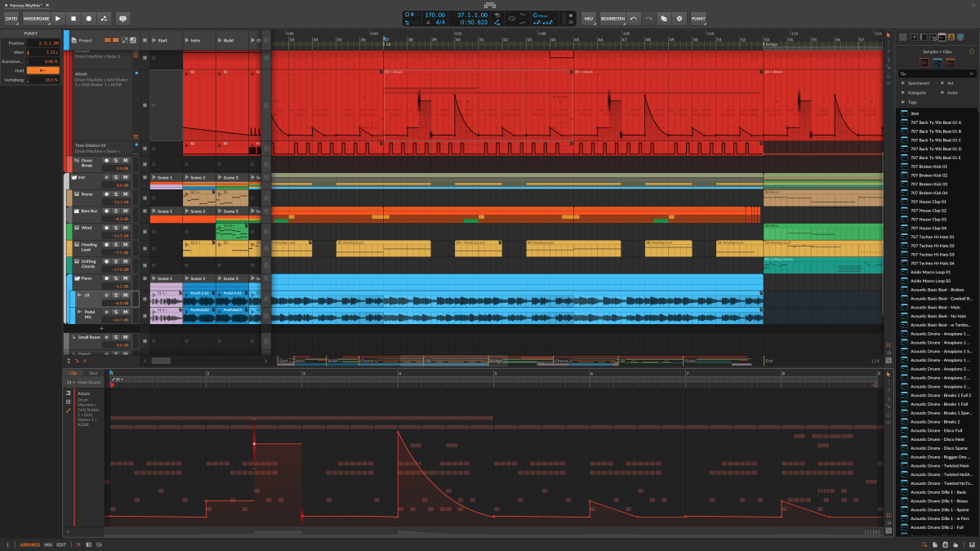Expand the Kategorie filter

point(915,92)
